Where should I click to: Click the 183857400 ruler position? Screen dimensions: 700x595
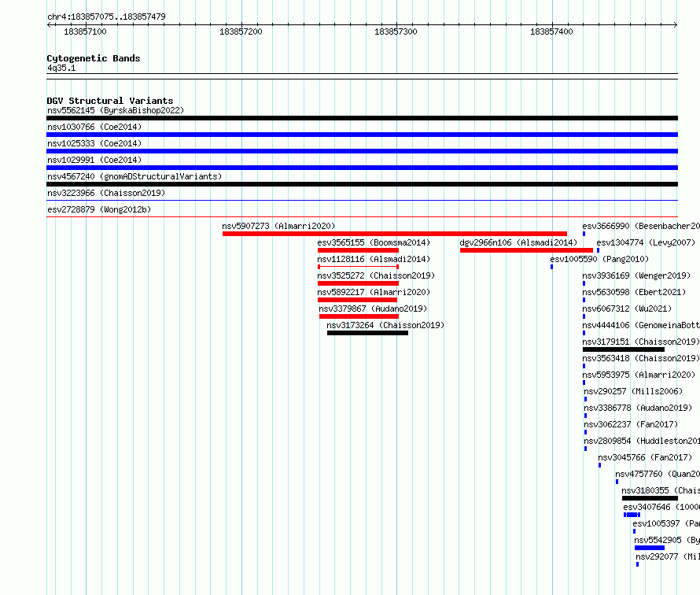pos(551,31)
